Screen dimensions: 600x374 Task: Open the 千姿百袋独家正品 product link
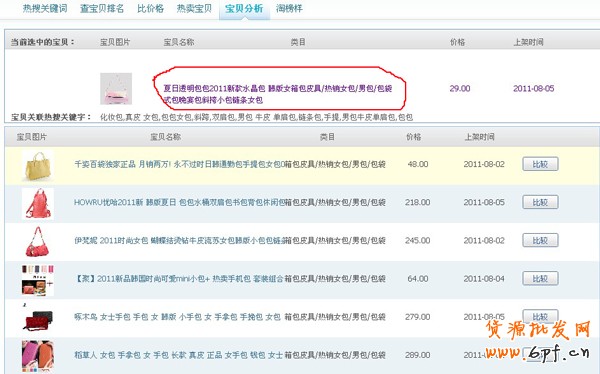coord(179,164)
